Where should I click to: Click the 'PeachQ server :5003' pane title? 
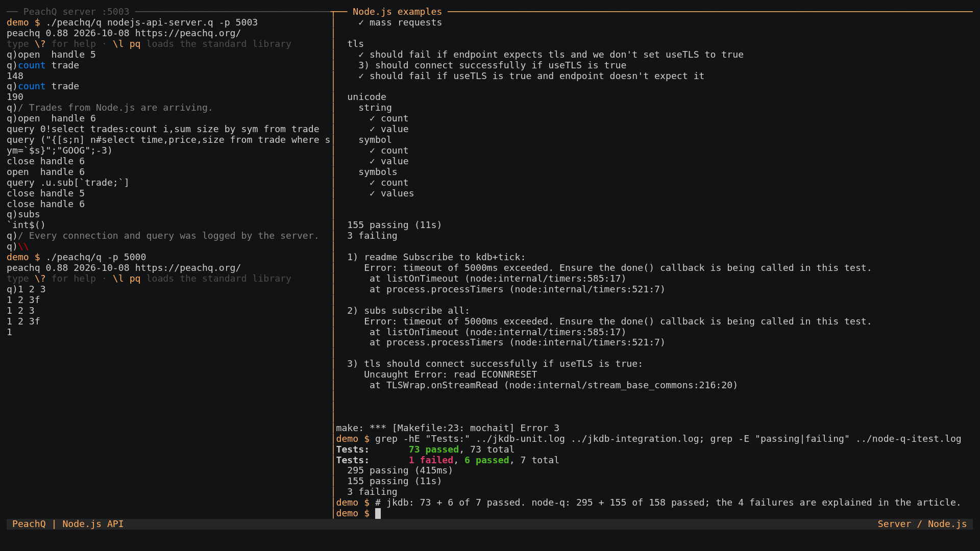point(76,11)
